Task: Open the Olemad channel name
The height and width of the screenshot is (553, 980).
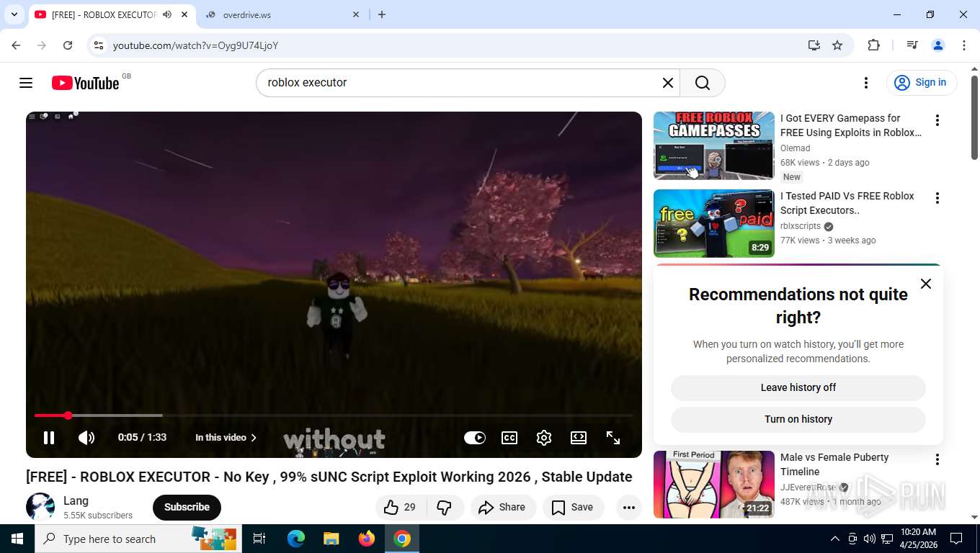Action: point(795,148)
